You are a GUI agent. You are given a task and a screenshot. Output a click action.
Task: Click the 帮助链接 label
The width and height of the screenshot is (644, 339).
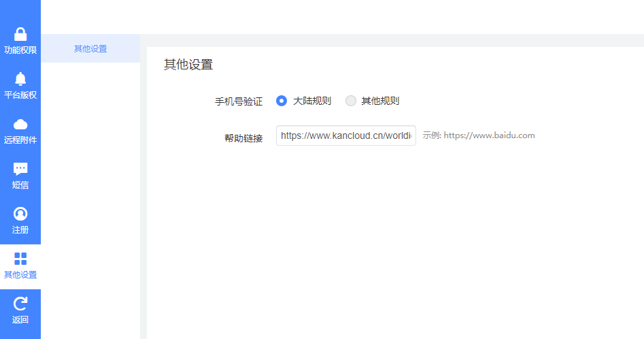[243, 138]
